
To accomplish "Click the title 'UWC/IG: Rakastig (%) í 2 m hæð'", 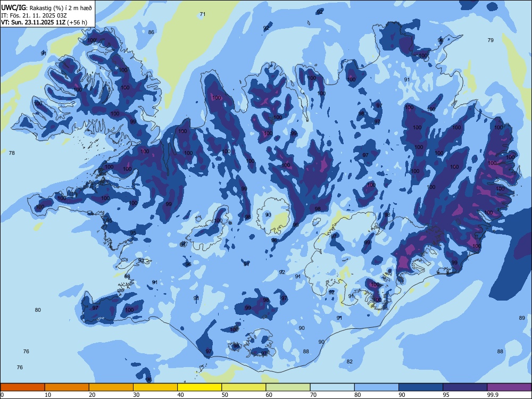I will 46,8.
